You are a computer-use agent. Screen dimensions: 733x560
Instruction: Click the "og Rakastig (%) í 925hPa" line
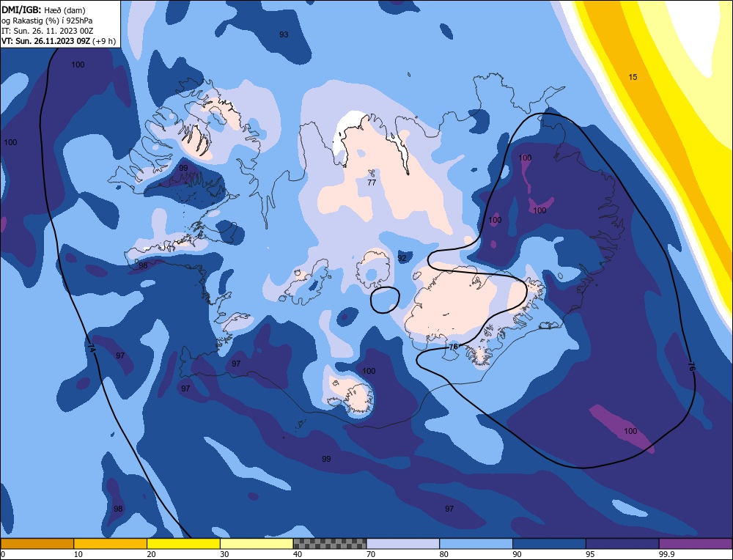(47, 21)
